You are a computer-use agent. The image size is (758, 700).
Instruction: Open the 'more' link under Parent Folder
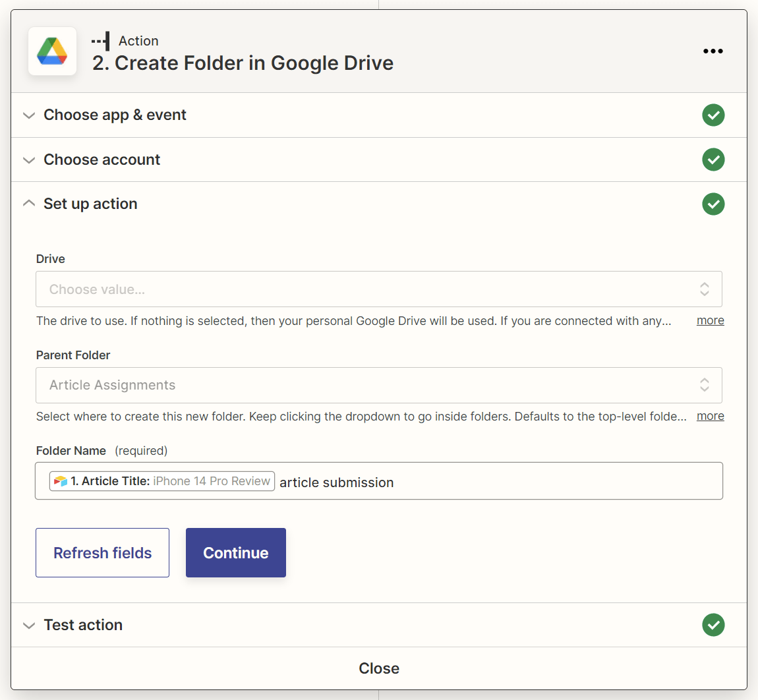pyautogui.click(x=710, y=416)
